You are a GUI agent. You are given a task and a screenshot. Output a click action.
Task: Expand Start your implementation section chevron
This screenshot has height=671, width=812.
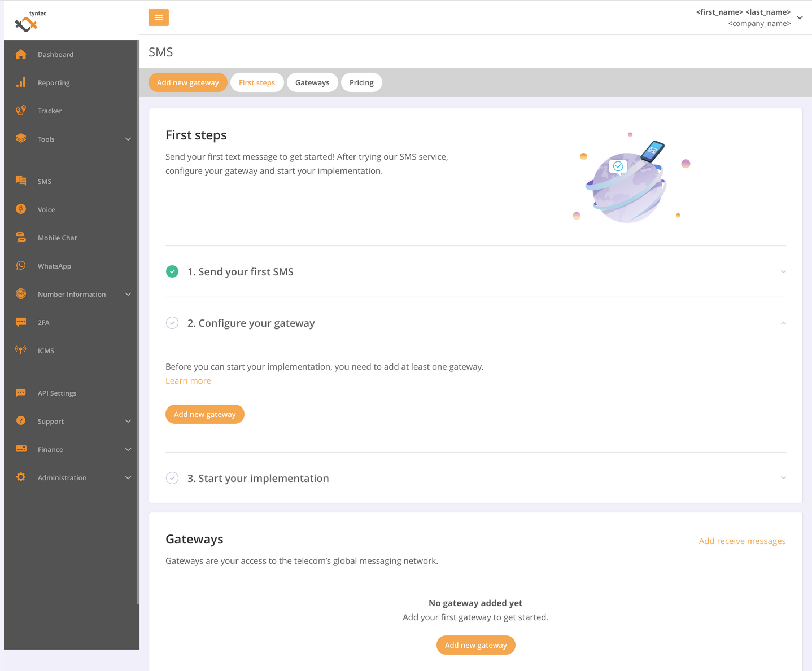click(783, 477)
